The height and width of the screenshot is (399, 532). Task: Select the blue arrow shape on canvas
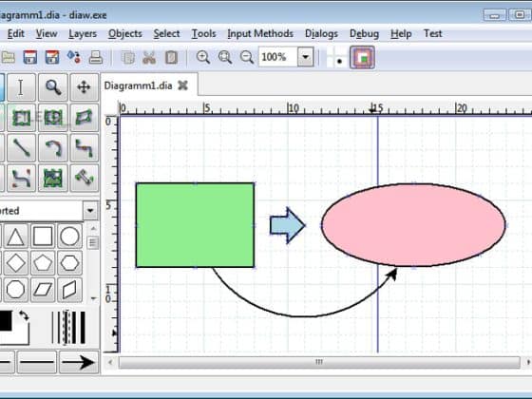coord(287,225)
